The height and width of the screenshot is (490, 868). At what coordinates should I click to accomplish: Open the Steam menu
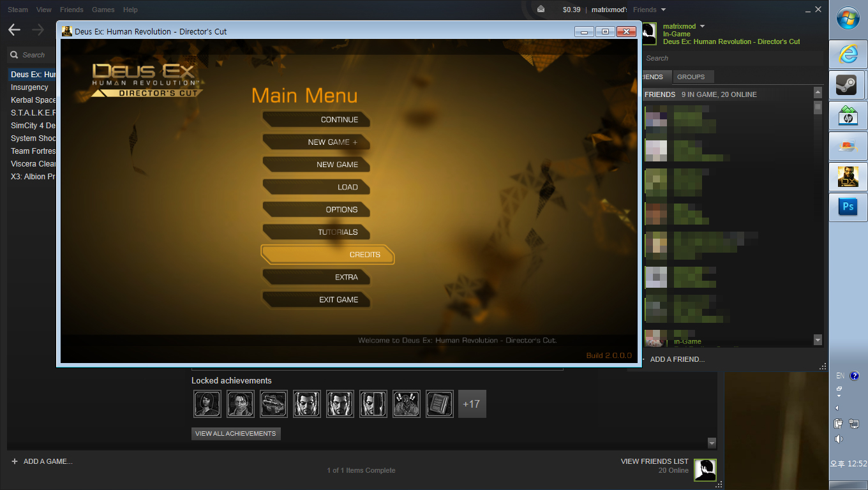pyautogui.click(x=18, y=10)
